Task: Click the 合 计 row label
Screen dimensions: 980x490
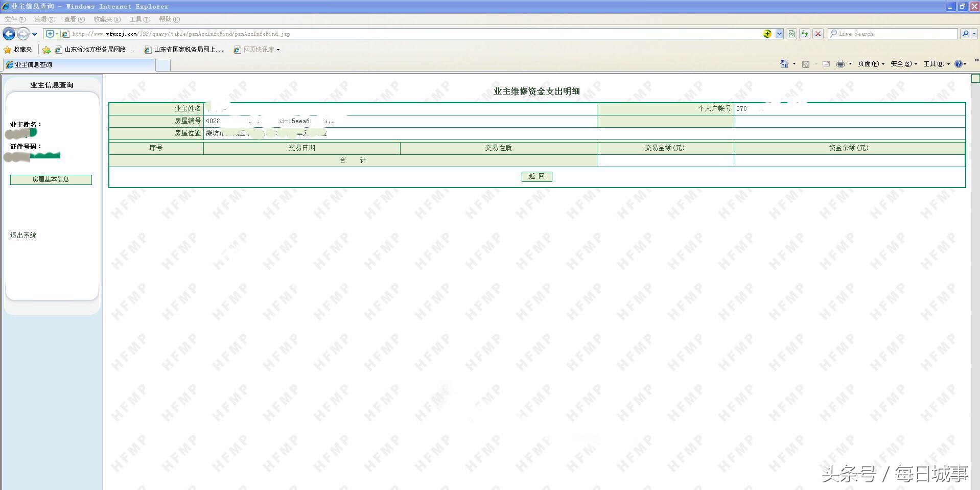Action: click(353, 160)
